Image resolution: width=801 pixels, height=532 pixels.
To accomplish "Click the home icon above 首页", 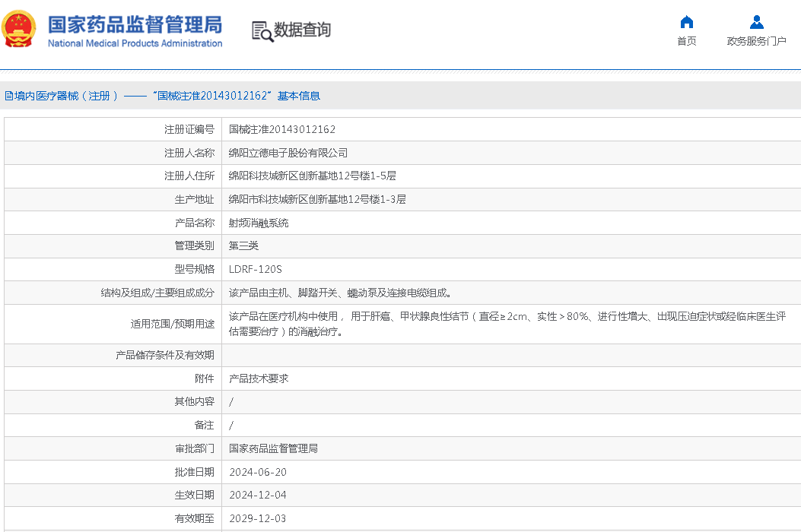I will pos(686,21).
